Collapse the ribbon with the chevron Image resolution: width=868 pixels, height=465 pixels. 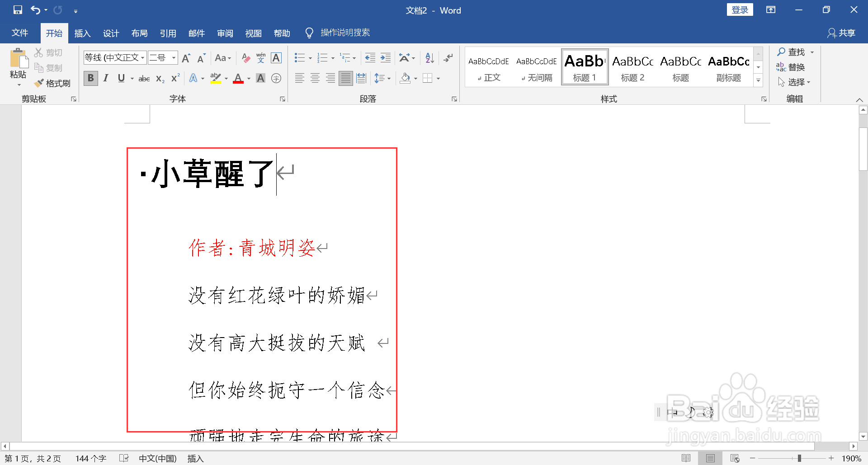tap(859, 99)
